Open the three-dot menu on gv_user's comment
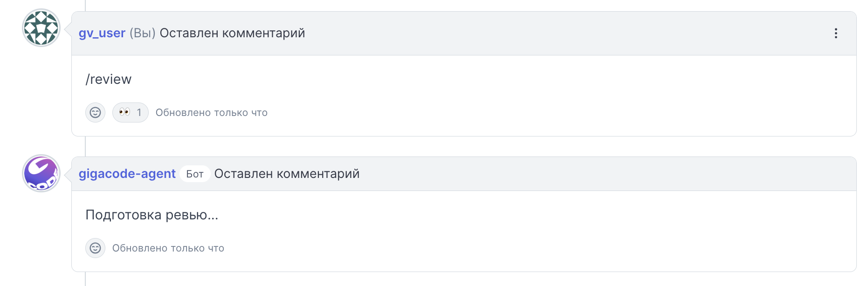This screenshot has height=286, width=868. click(x=836, y=33)
